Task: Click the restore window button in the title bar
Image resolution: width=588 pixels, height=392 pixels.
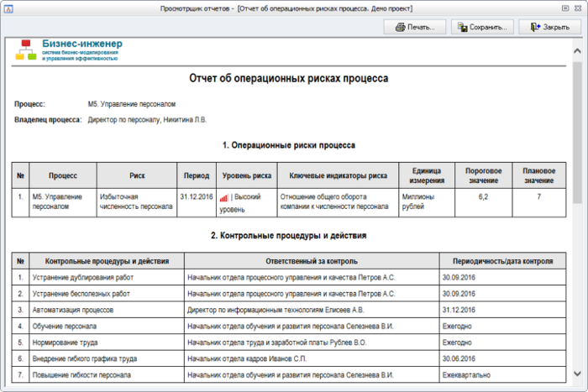Action: pyautogui.click(x=564, y=8)
